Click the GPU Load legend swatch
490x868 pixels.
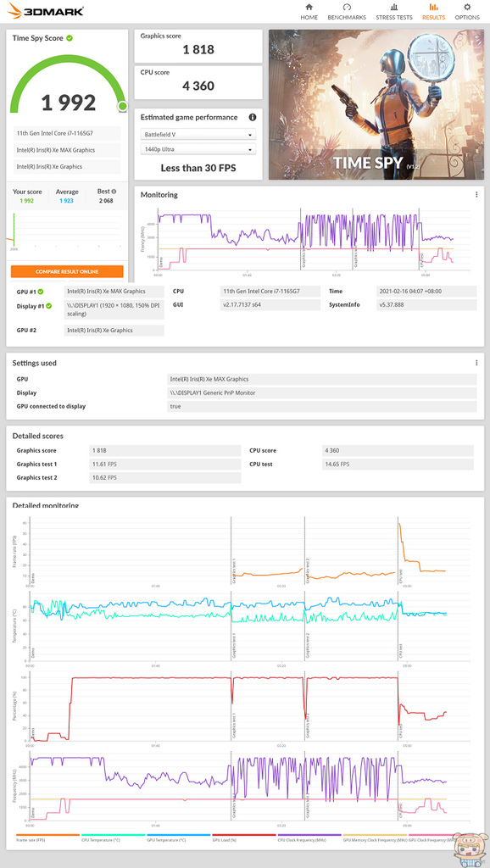244,835
